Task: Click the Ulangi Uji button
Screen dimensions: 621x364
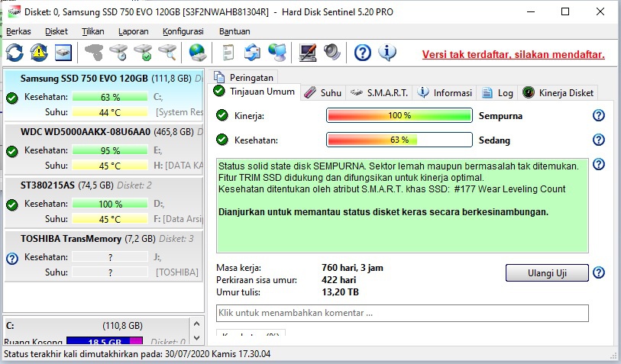Action: [x=547, y=273]
